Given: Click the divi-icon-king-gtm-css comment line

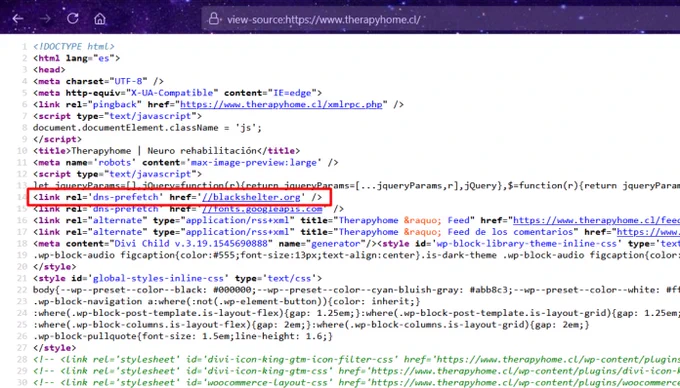Looking at the screenshot, I should (x=356, y=371).
